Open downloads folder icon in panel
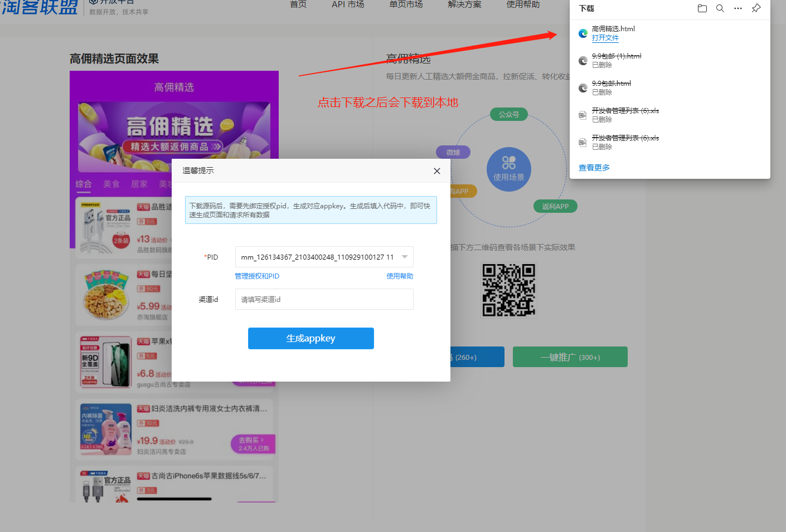Viewport: 786px width, 532px height. (702, 8)
